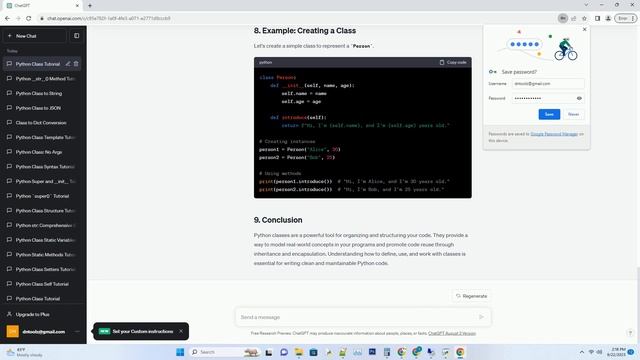The width and height of the screenshot is (640, 360).
Task: Click Regenerate response button
Action: pos(471,296)
